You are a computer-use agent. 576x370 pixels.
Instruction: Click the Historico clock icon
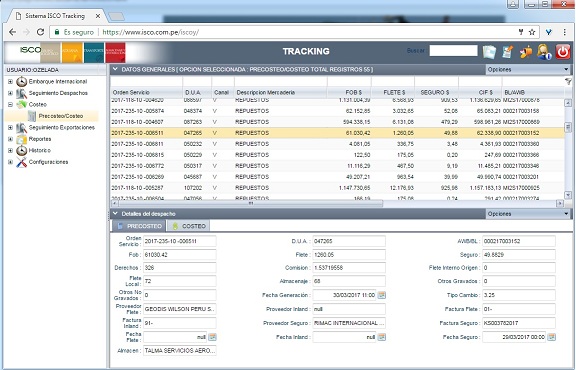[22, 150]
